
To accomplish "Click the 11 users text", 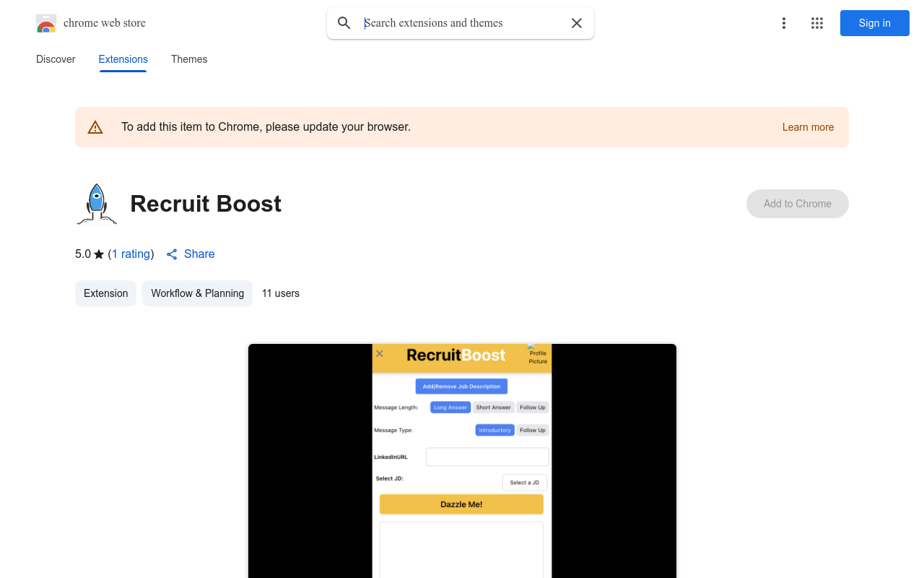I will (x=281, y=293).
